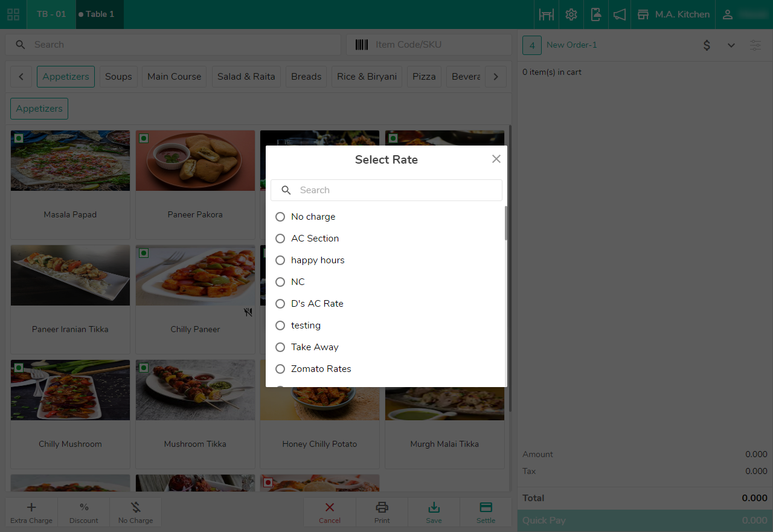Add Murgh Malai Tikka item
This screenshot has width=773, height=532.
[444, 429]
